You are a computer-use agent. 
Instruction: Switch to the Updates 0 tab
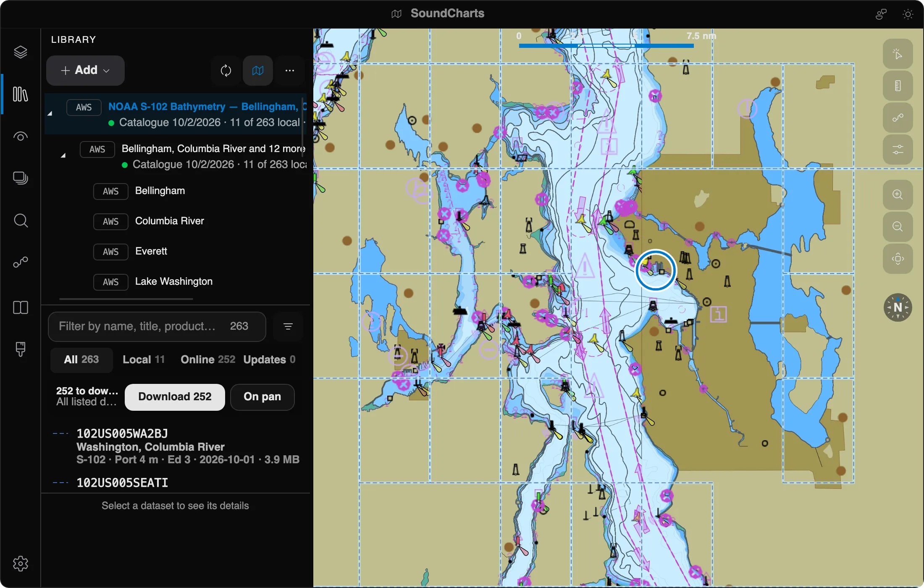(269, 360)
